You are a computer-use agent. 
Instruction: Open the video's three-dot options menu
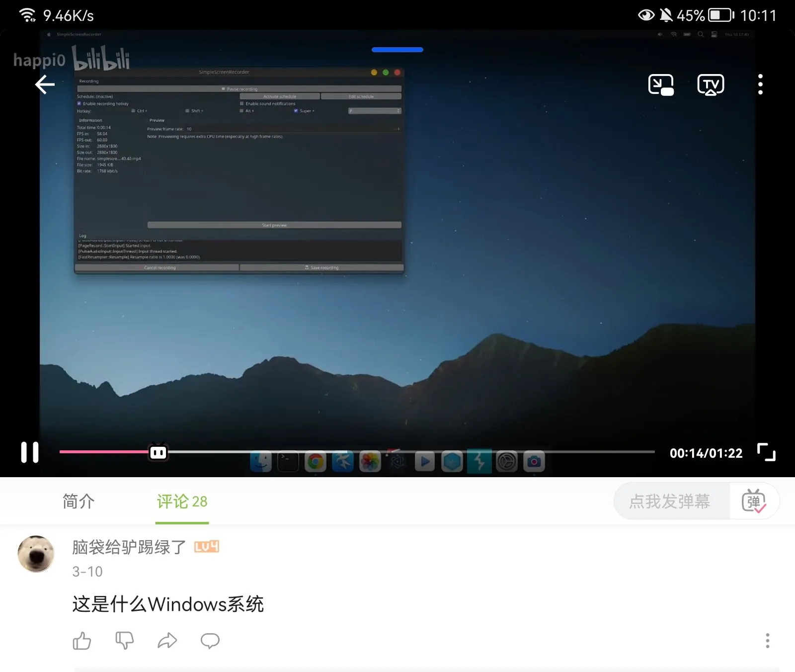click(x=760, y=84)
